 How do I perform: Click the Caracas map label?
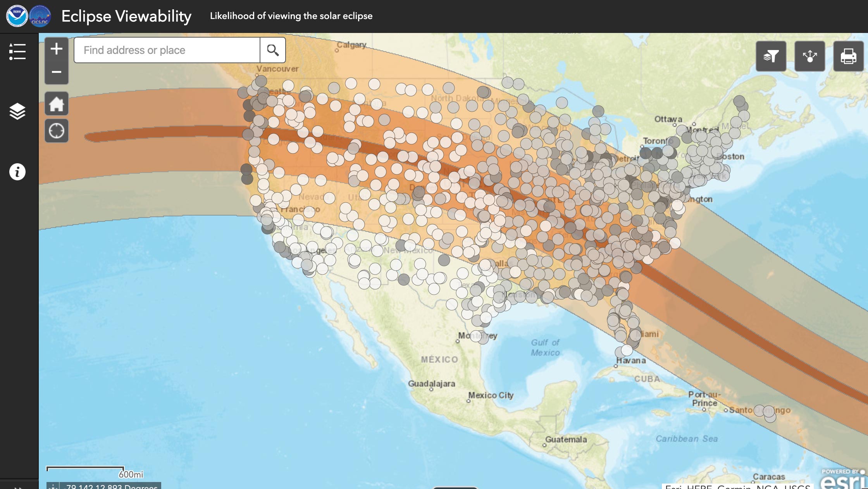[769, 477]
